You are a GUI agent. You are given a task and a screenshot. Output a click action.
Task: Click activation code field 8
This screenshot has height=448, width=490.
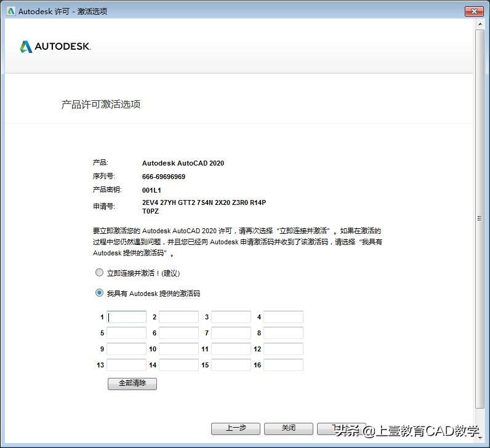tap(283, 333)
